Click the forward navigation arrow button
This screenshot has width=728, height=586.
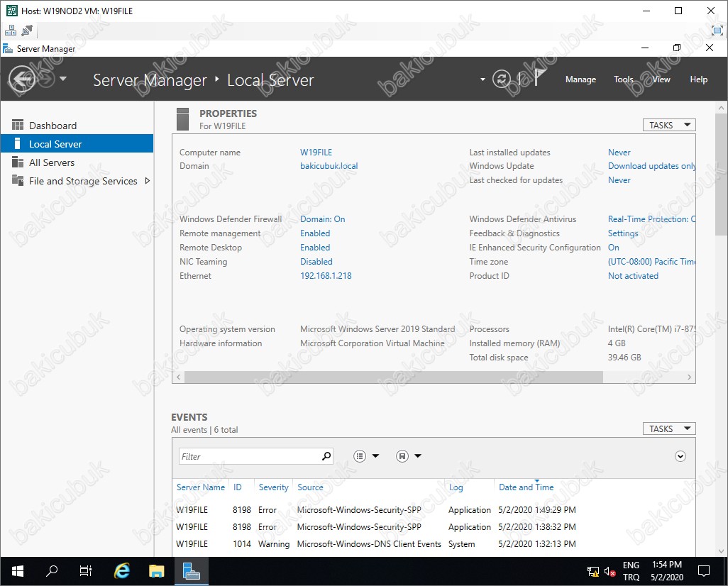pyautogui.click(x=46, y=79)
